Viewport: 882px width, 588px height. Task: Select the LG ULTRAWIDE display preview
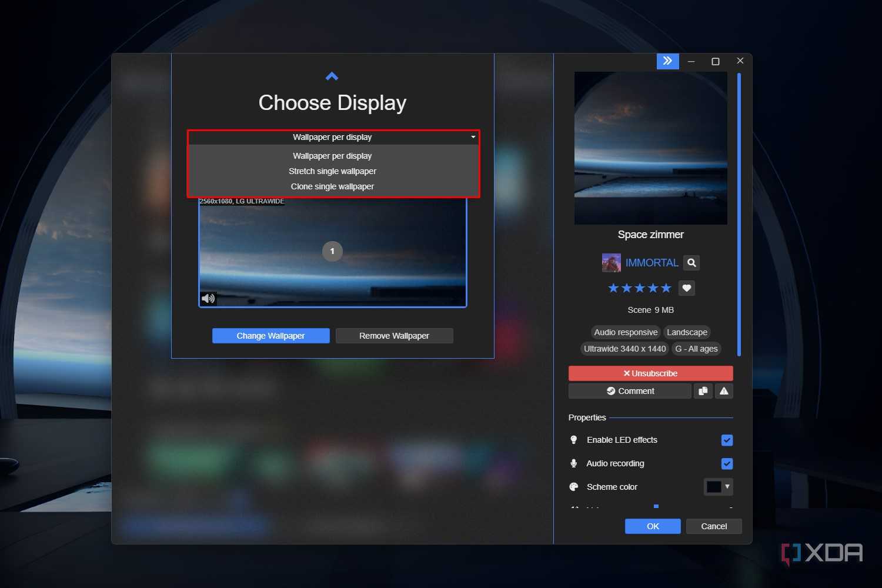tap(333, 252)
